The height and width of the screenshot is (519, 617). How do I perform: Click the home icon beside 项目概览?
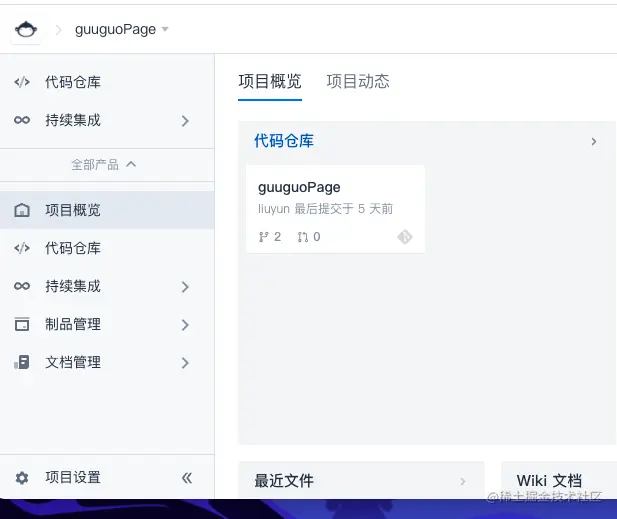pos(22,211)
